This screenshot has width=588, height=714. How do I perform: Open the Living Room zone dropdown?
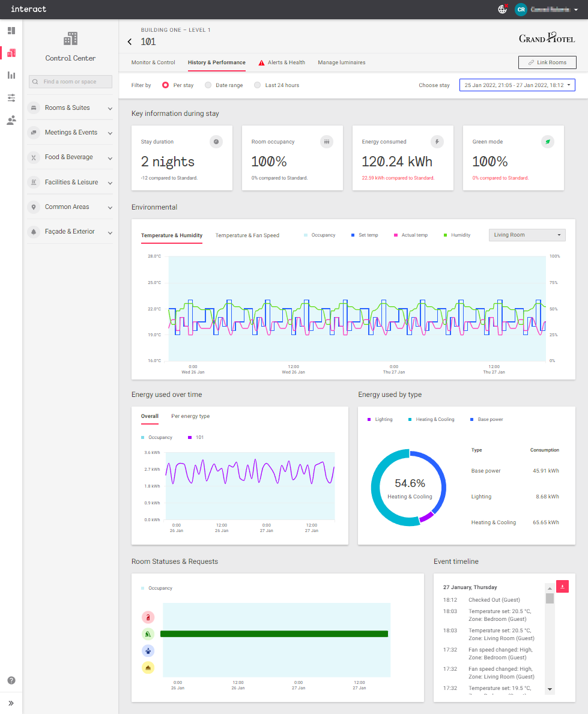pyautogui.click(x=527, y=235)
